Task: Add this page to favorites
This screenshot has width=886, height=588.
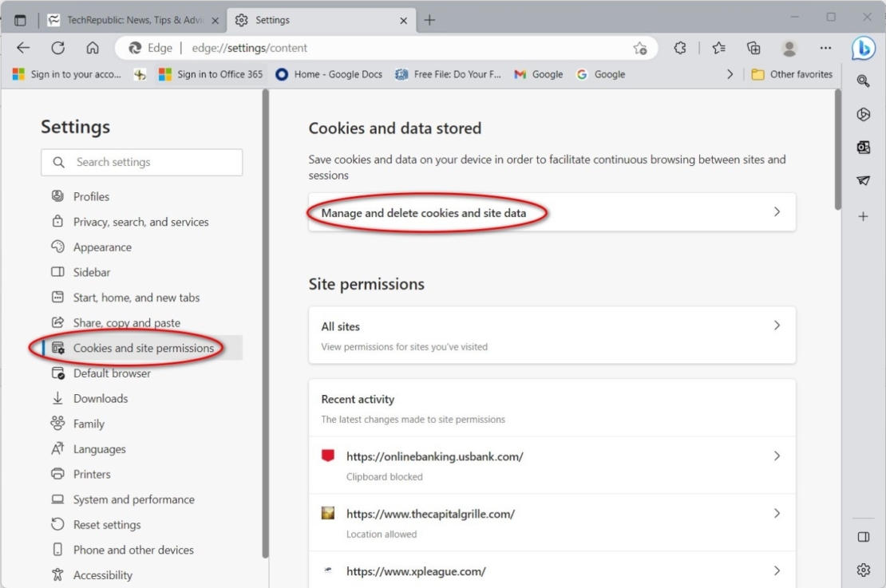Action: (640, 48)
